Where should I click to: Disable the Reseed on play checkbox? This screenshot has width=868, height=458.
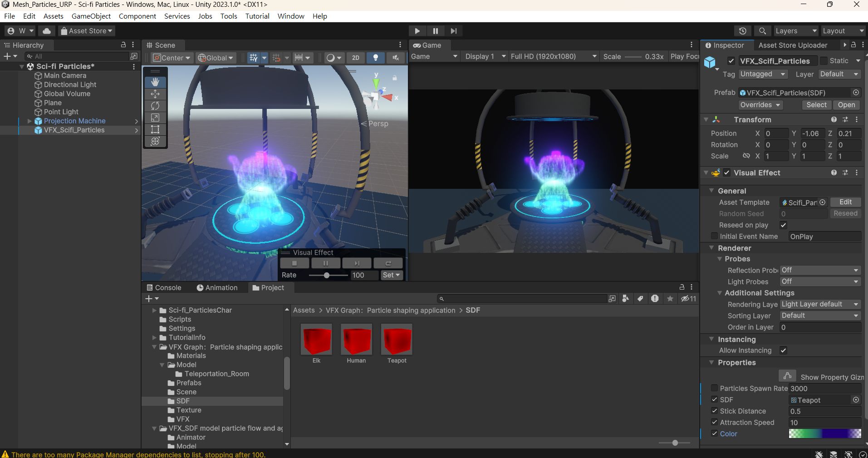[x=784, y=225]
